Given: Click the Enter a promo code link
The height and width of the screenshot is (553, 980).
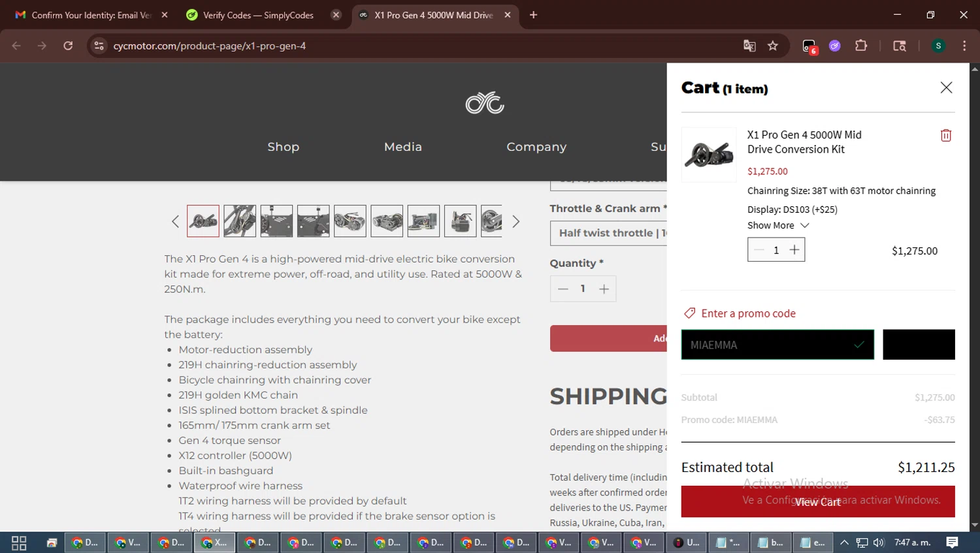Looking at the screenshot, I should tap(740, 313).
